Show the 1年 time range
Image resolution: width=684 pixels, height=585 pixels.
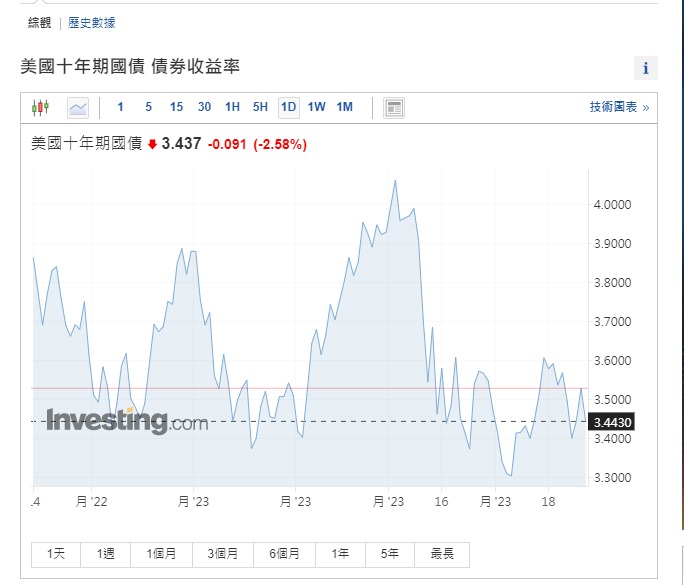340,554
